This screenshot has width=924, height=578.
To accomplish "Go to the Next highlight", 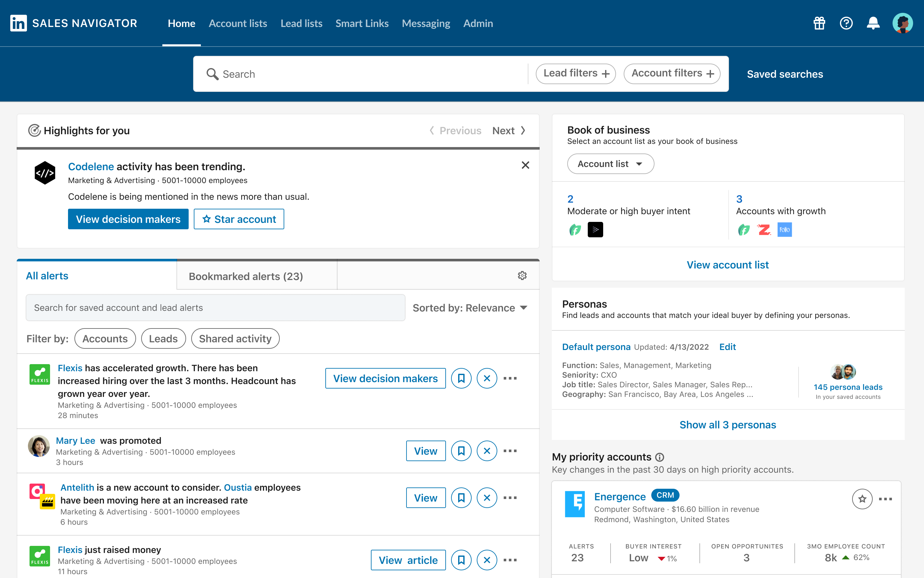I will point(509,131).
